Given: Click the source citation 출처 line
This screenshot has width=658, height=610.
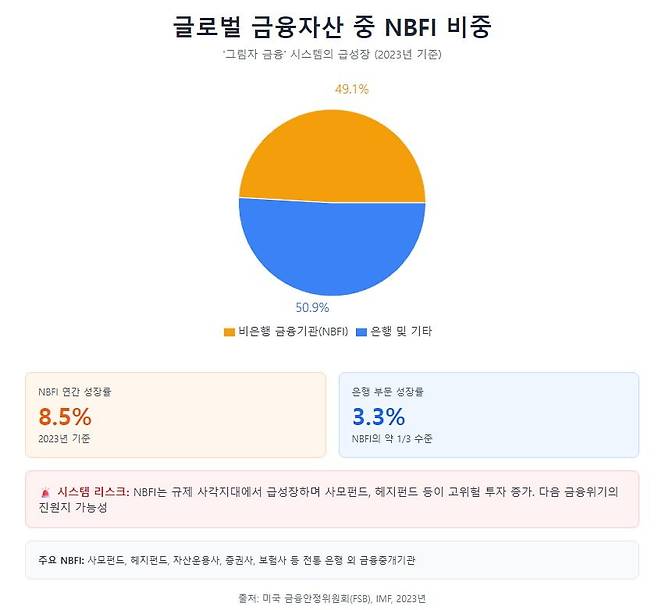Looking at the screenshot, I should click(332, 598).
